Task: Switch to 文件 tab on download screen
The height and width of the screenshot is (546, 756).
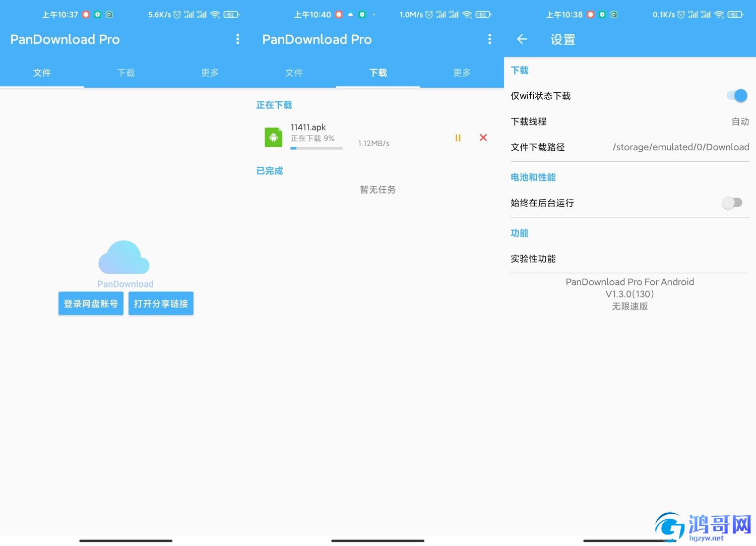Action: 294,73
